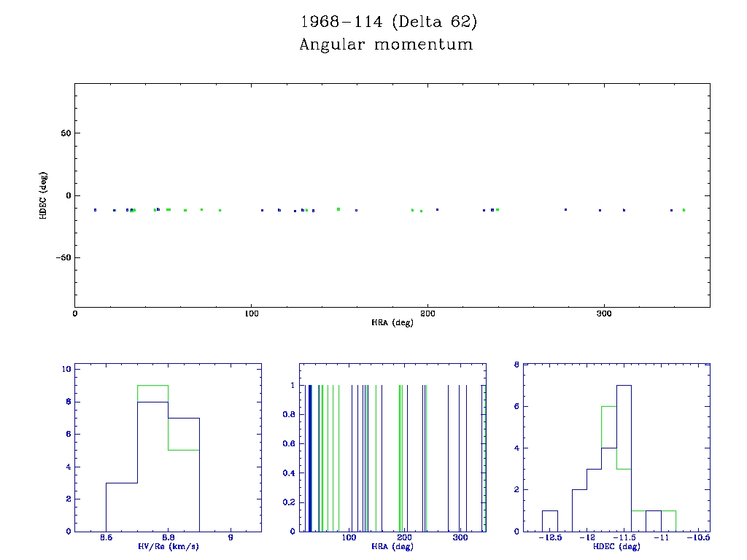This screenshot has height=560, width=747.
Task: Click the "200" tick label on scatter x-axis
Action: click(x=427, y=314)
